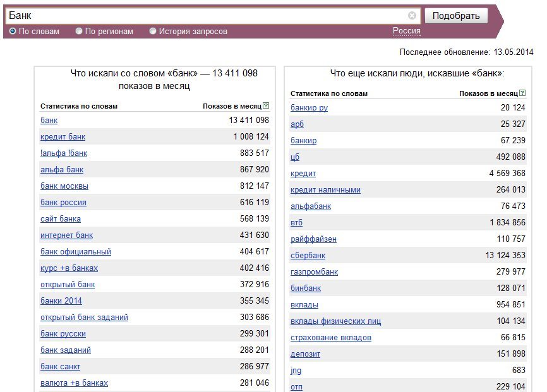Click into the 'Банк' search input field
Viewport: 547px width, 392px height.
point(208,16)
